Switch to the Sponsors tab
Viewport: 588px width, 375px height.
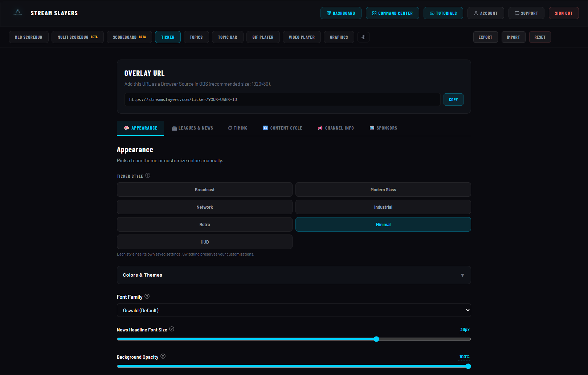tap(383, 128)
